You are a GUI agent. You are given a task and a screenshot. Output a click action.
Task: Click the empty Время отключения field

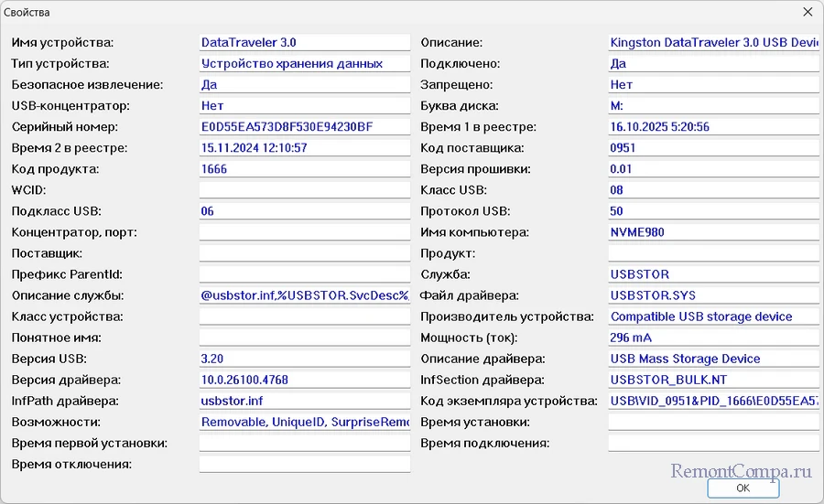pos(304,465)
